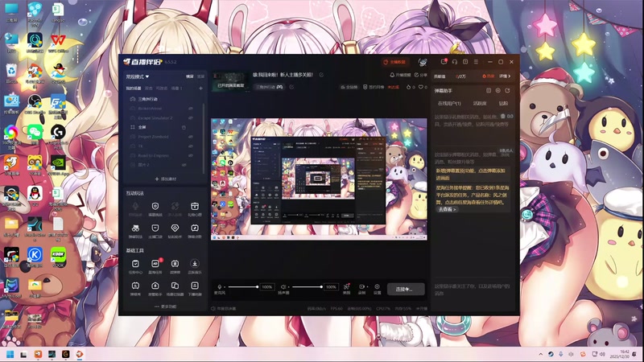Mute the 扬声器 speaker icon
The image size is (644, 362).
(x=283, y=287)
